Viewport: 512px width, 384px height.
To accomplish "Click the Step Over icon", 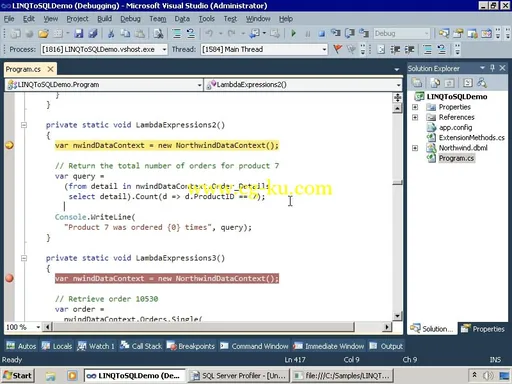I will 350,33.
